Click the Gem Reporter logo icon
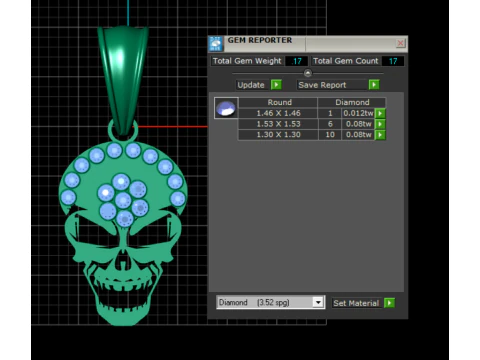 point(216,44)
